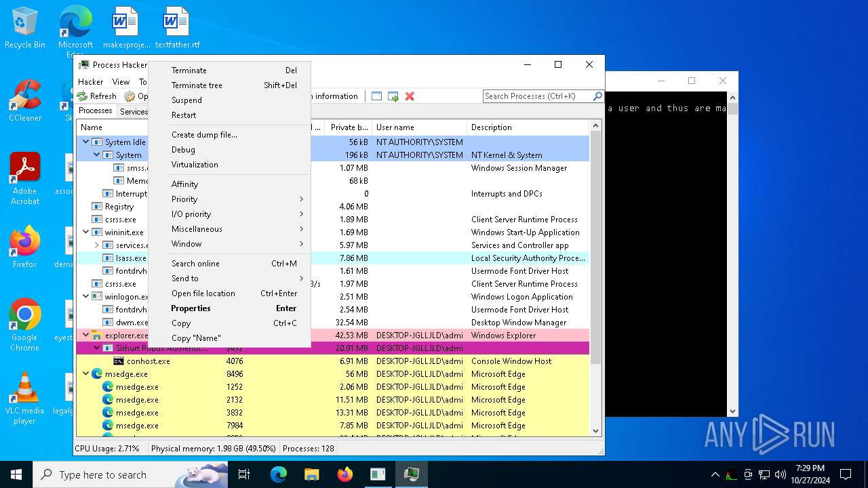Sort by User name column header

[419, 127]
